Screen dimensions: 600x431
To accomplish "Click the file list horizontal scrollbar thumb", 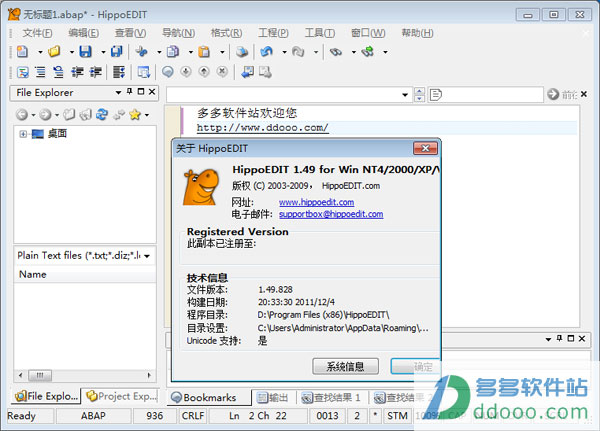I will coord(40,375).
